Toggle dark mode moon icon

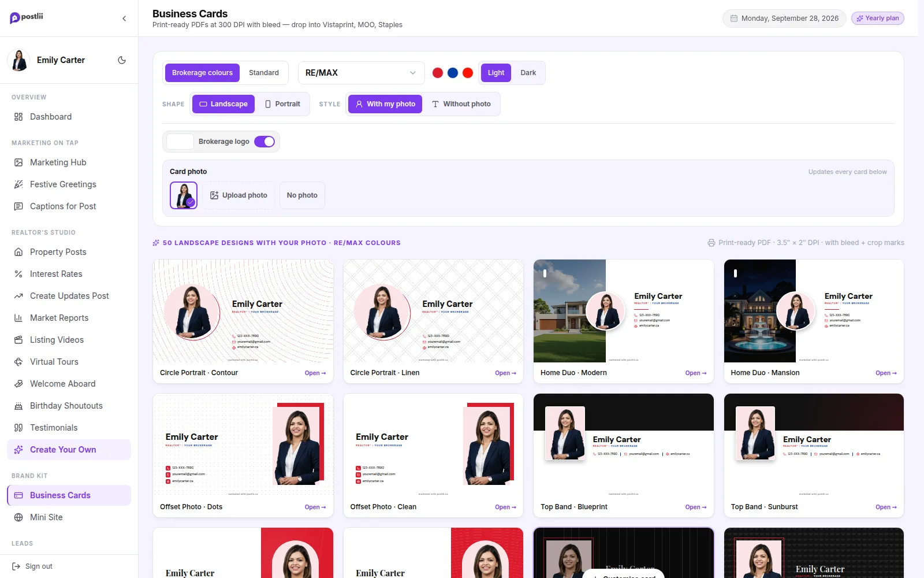(122, 60)
